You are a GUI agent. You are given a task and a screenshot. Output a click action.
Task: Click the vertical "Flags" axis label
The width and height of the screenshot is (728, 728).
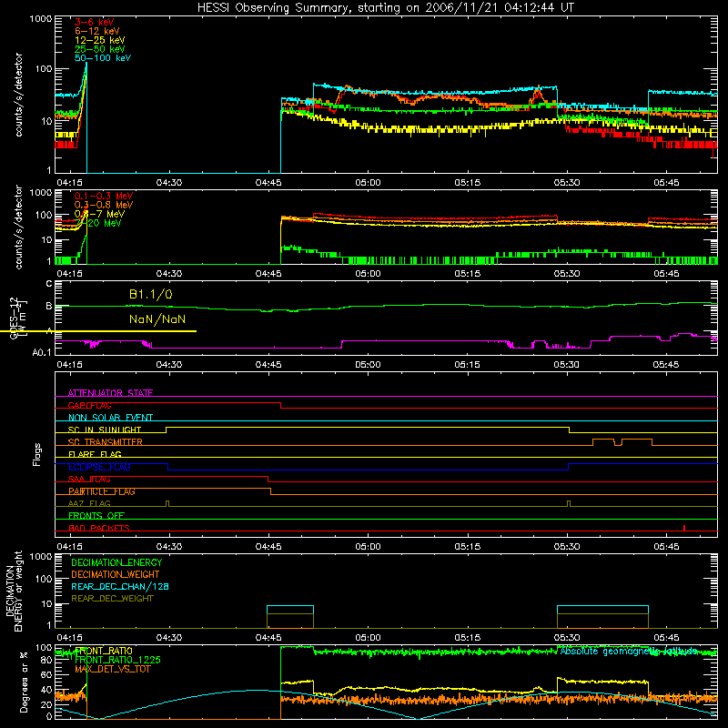pyautogui.click(x=37, y=454)
